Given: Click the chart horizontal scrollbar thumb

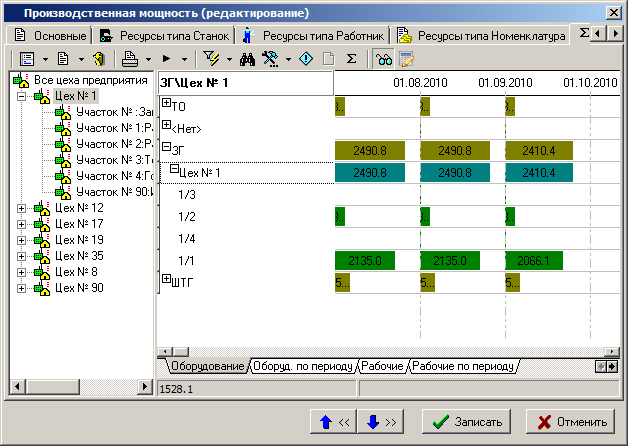Looking at the screenshot, I should pos(181,352).
